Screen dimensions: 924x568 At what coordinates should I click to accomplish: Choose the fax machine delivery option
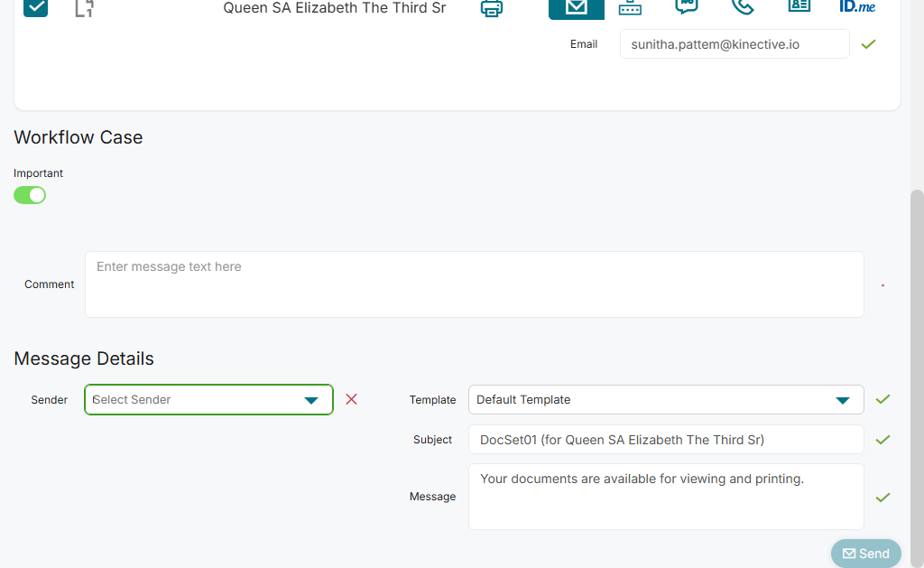630,7
